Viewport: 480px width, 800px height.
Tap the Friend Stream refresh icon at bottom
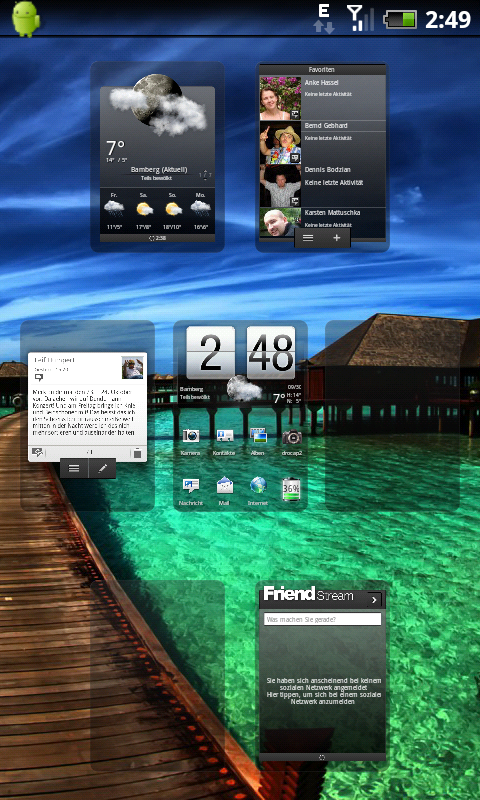[322, 757]
